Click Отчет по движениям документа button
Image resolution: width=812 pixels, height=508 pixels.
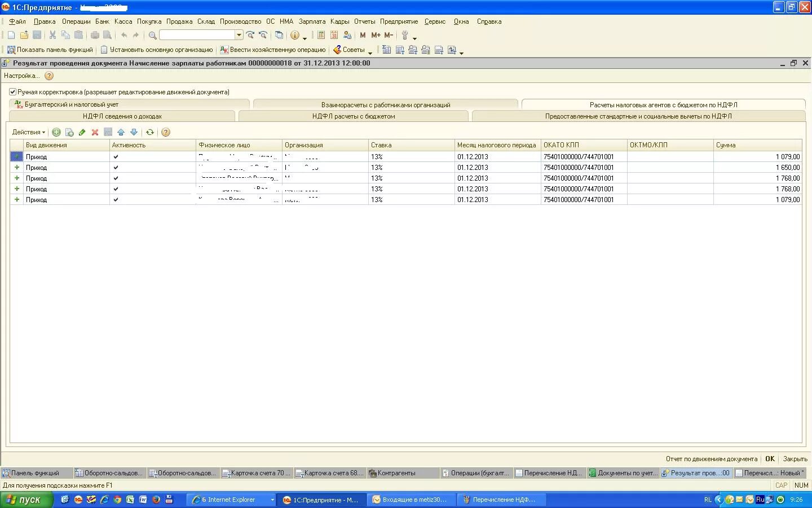(711, 459)
